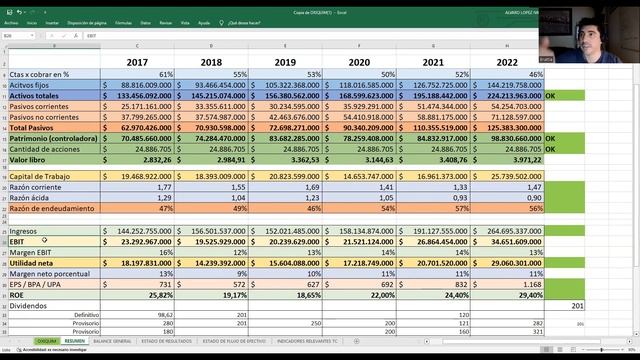Image resolution: width=640 pixels, height=360 pixels.
Task: Switch to Normal view icon
Action: click(x=547, y=350)
